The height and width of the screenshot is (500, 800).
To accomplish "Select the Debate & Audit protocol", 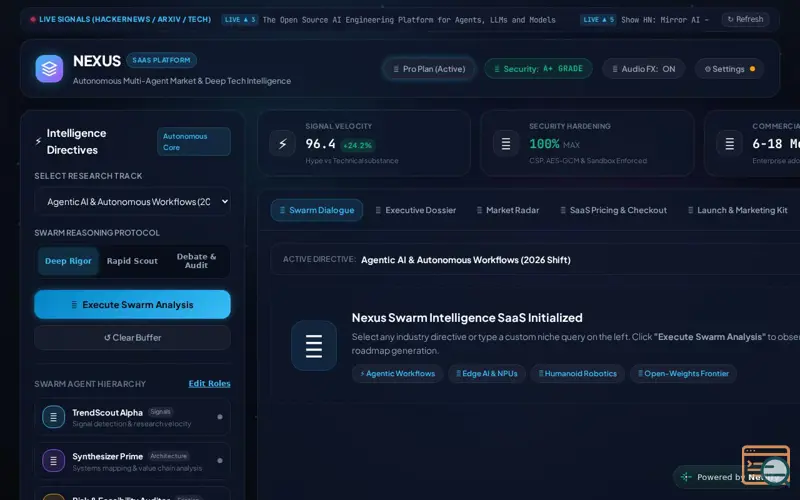I will pos(196,261).
